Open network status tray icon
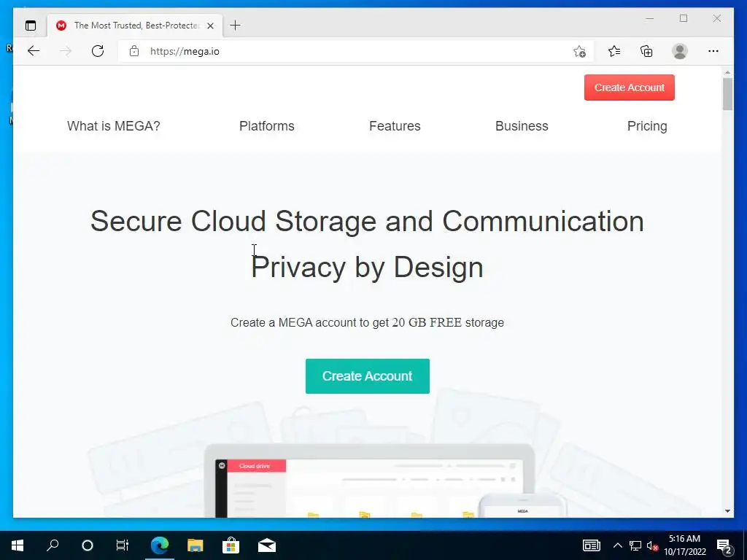This screenshot has height=560, width=747. (635, 545)
